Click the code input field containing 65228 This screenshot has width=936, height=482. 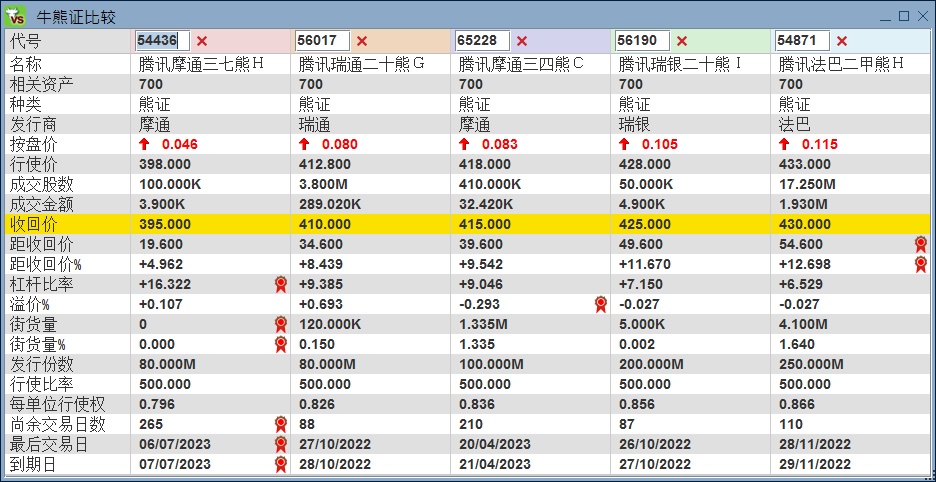tap(482, 41)
